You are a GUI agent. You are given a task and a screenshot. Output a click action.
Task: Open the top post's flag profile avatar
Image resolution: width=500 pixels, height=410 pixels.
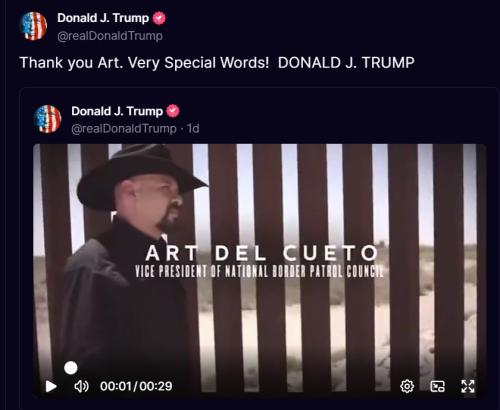coord(33,26)
